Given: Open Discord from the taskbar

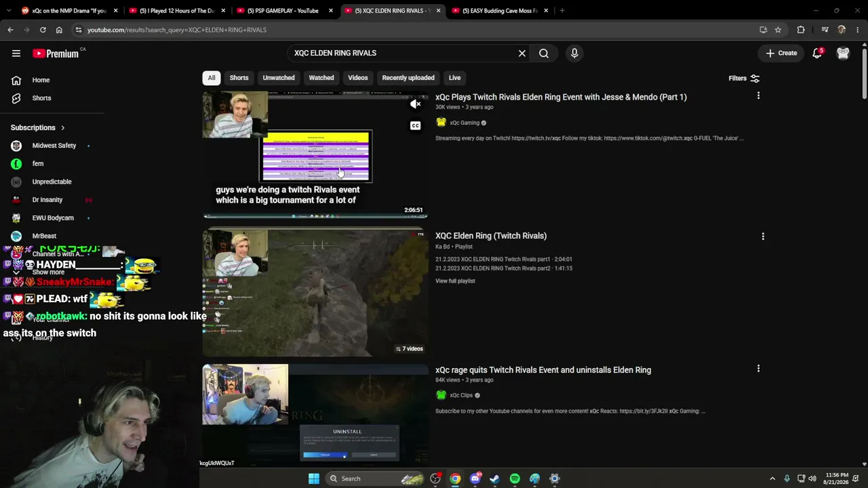Looking at the screenshot, I should 475,479.
